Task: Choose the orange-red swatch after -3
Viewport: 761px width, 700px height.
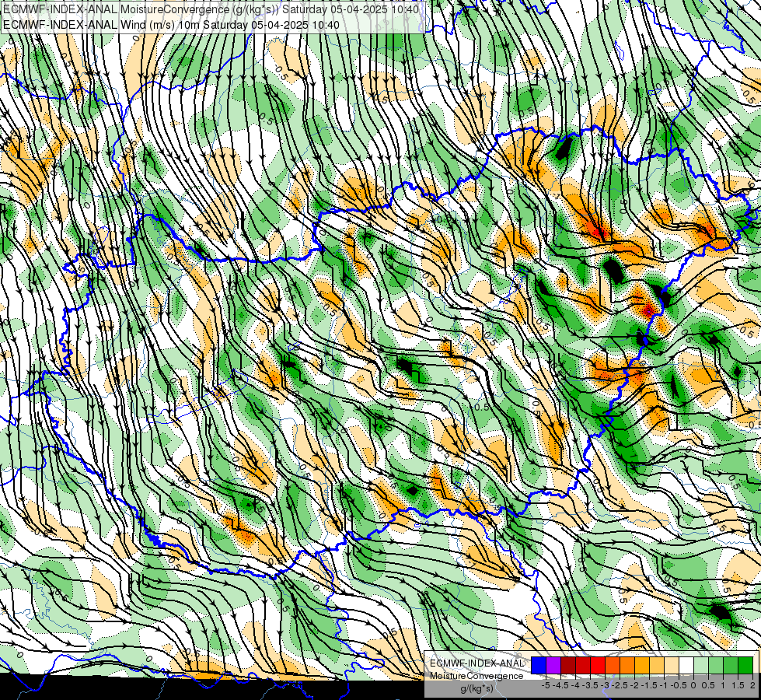Action: (x=613, y=666)
